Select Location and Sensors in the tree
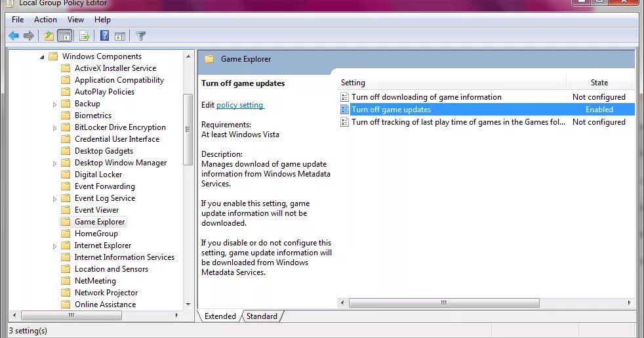644x338 pixels. [111, 269]
